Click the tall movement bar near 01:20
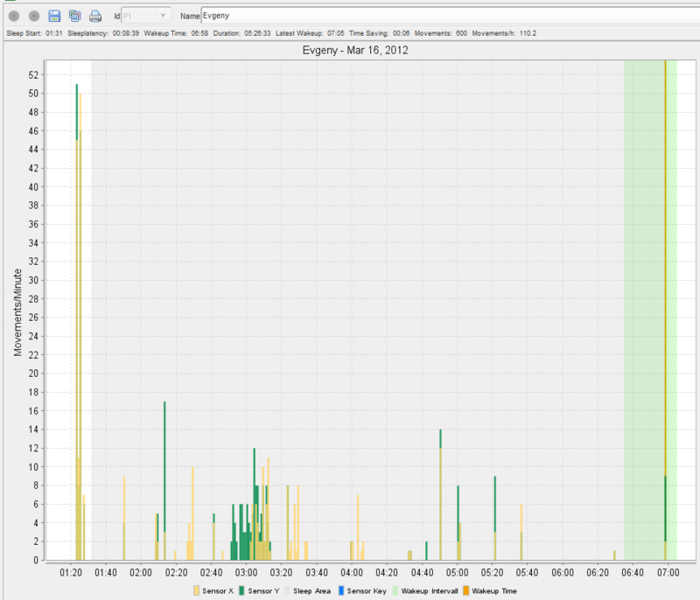Screen dimensions: 700x600 tap(77, 321)
